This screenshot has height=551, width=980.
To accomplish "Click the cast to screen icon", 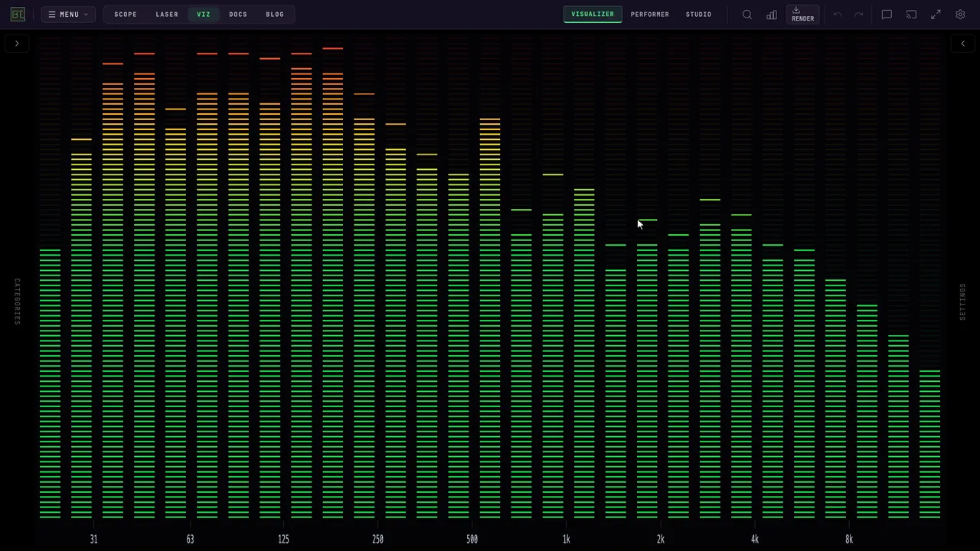I will [911, 15].
